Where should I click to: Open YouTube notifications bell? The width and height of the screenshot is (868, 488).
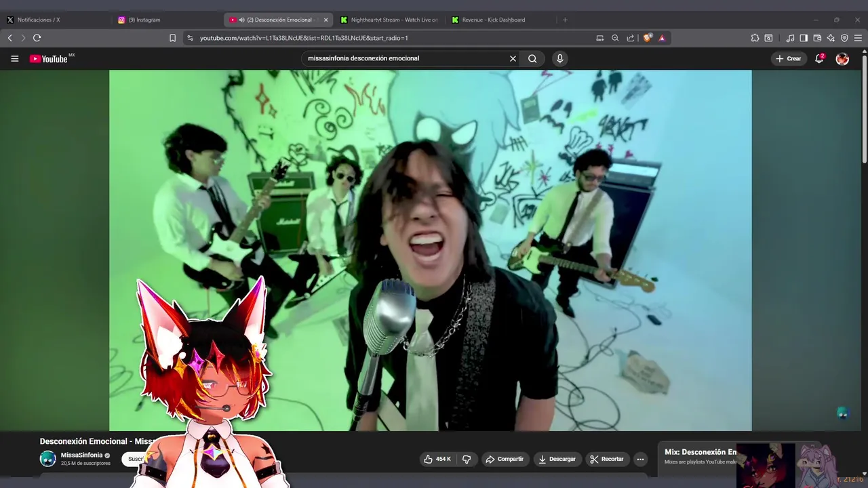(x=819, y=59)
